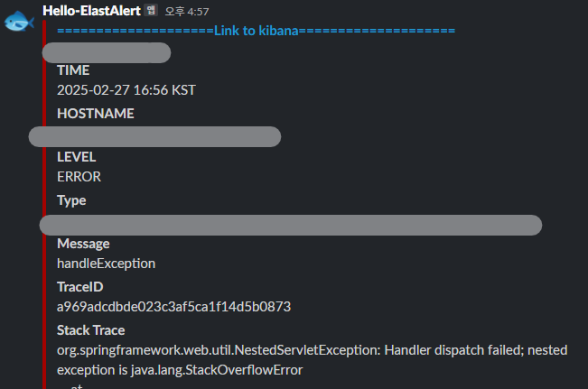Image resolution: width=588 pixels, height=389 pixels.
Task: Open the Hello-ElastAlert sender name
Action: [x=91, y=11]
